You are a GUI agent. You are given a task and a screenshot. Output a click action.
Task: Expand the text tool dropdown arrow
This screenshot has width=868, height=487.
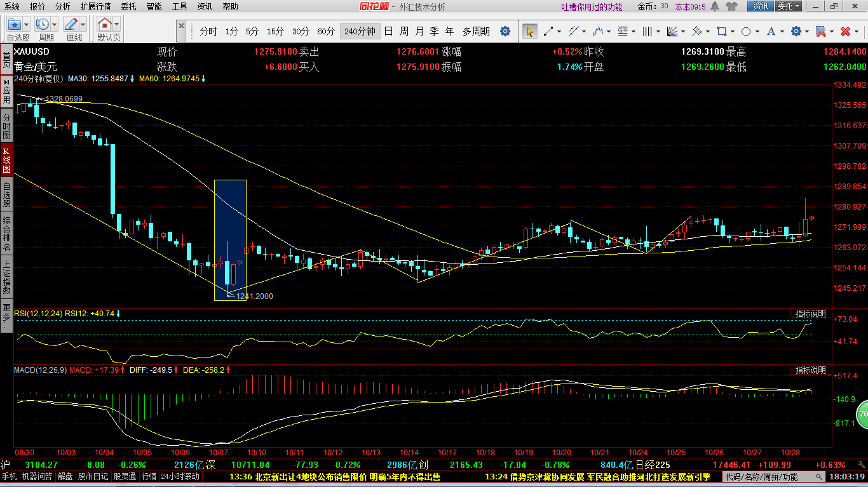pyautogui.click(x=782, y=31)
